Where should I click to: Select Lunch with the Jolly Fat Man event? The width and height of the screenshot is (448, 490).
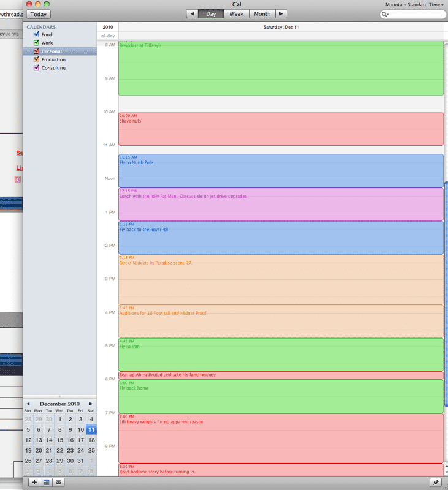pyautogui.click(x=281, y=205)
